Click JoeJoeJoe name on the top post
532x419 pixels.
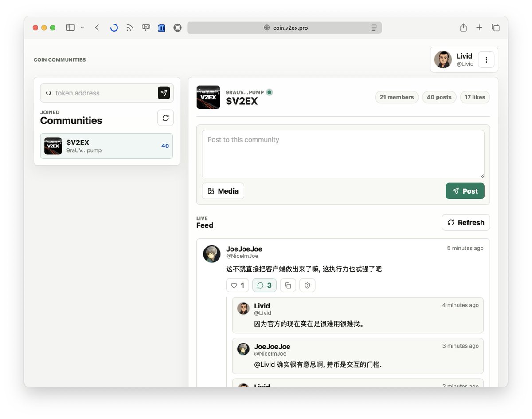tap(244, 249)
